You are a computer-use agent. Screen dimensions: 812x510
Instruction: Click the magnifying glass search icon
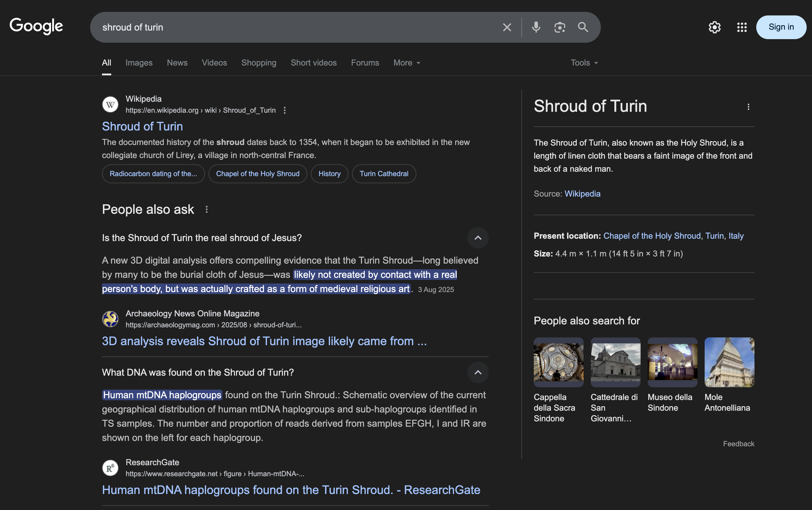click(583, 27)
